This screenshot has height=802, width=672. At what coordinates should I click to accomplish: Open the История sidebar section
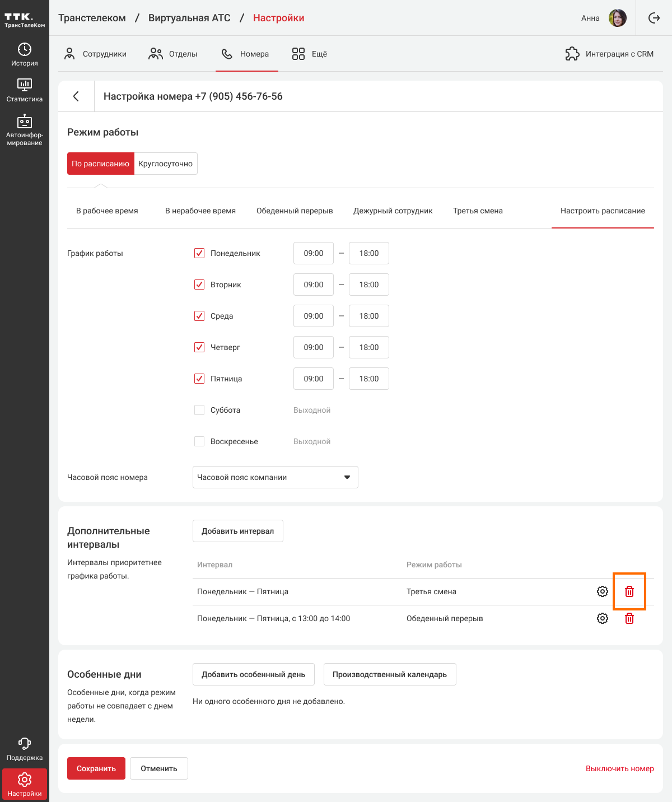(x=25, y=54)
